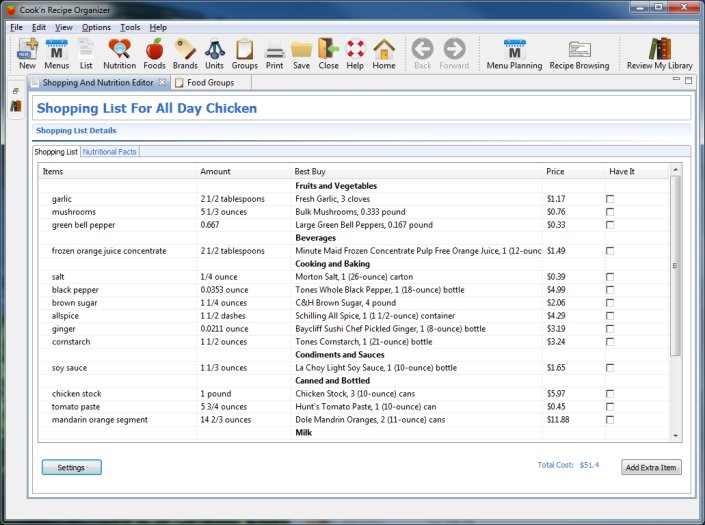Check Have It for frozen orange juice concentrate
The width and height of the screenshot is (705, 525).
click(x=610, y=251)
